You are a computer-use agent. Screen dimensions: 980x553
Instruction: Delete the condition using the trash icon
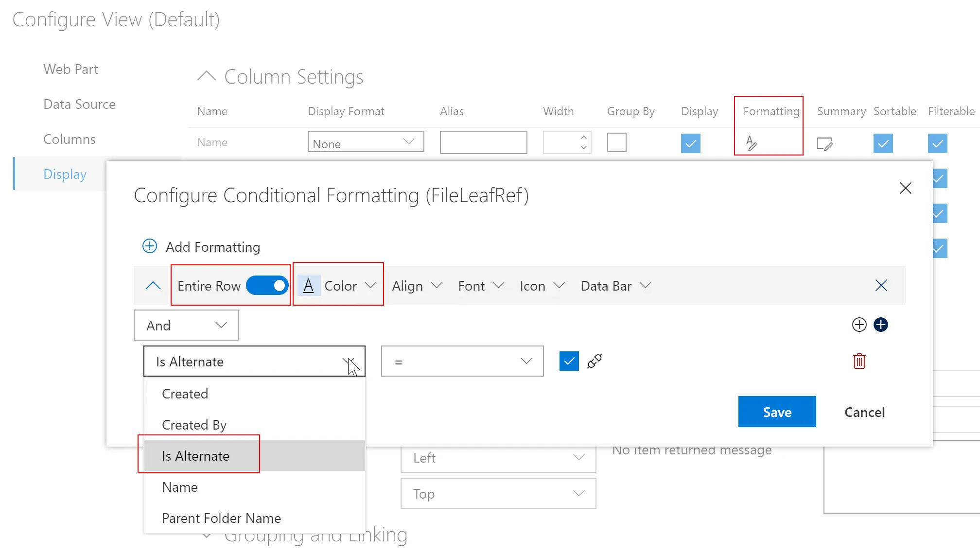(x=859, y=361)
